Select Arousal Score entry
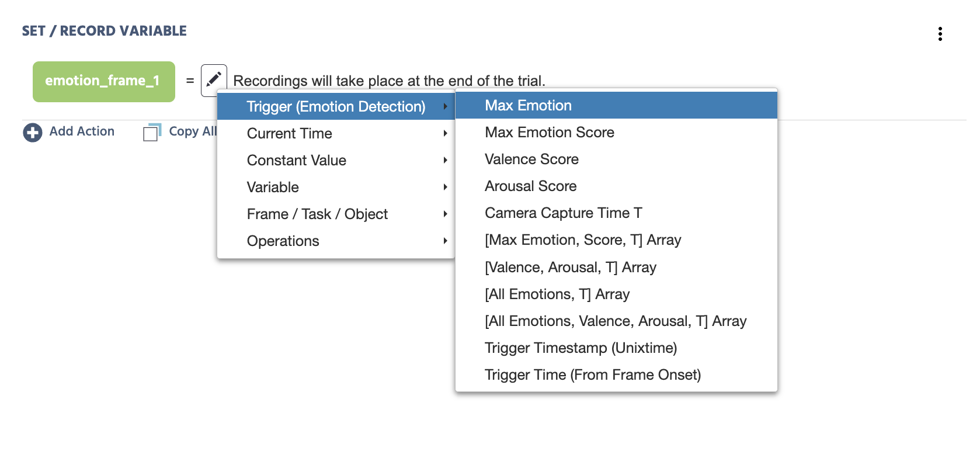980x451 pixels. tap(616, 186)
